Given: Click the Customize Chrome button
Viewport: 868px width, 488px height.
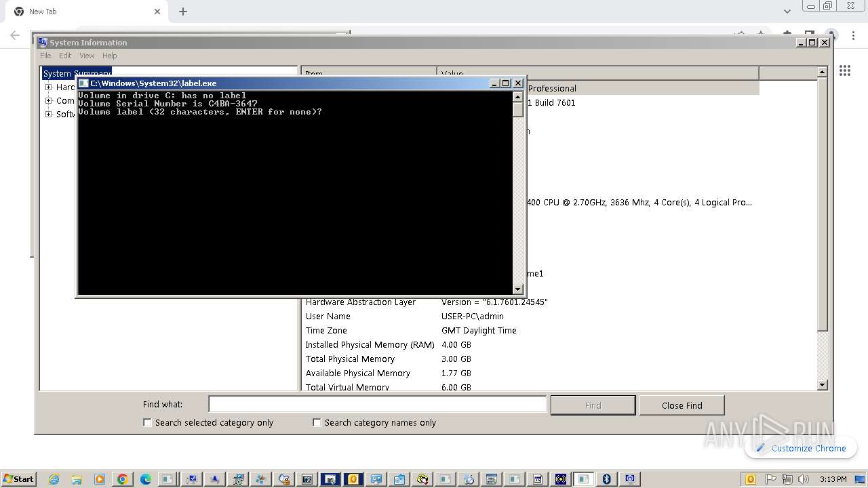Looking at the screenshot, I should point(801,448).
